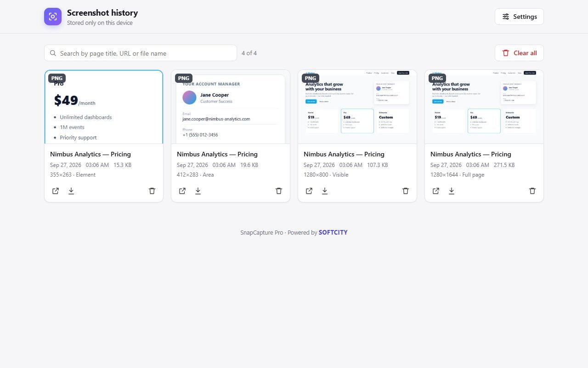
Task: Download the 271.5 KB Full page screenshot
Action: (452, 191)
